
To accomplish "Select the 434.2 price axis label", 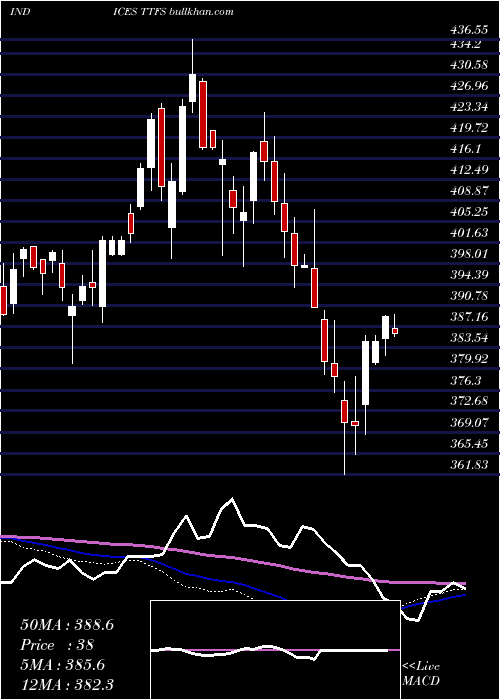I will 466,44.
